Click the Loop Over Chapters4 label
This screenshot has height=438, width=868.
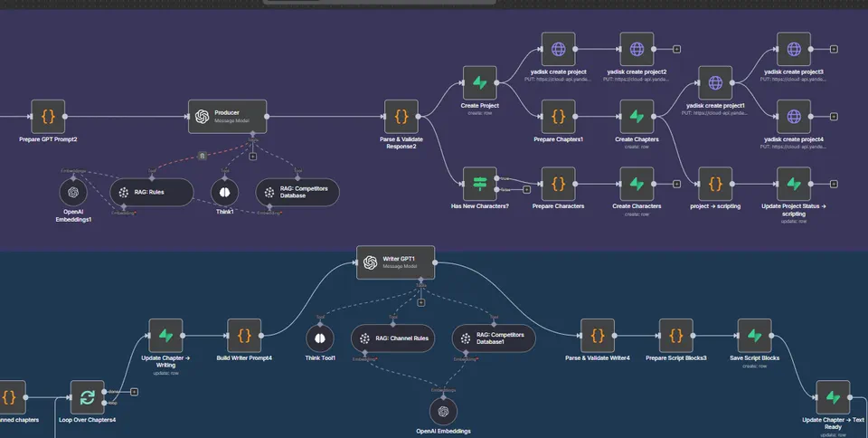click(88, 420)
